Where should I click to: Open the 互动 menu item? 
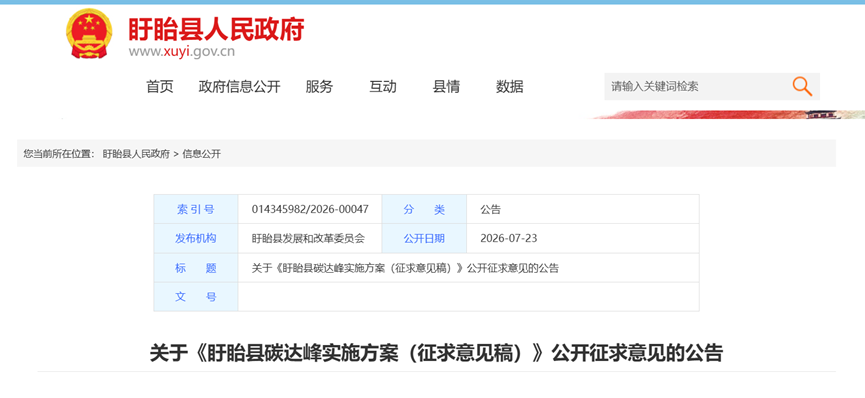click(383, 87)
